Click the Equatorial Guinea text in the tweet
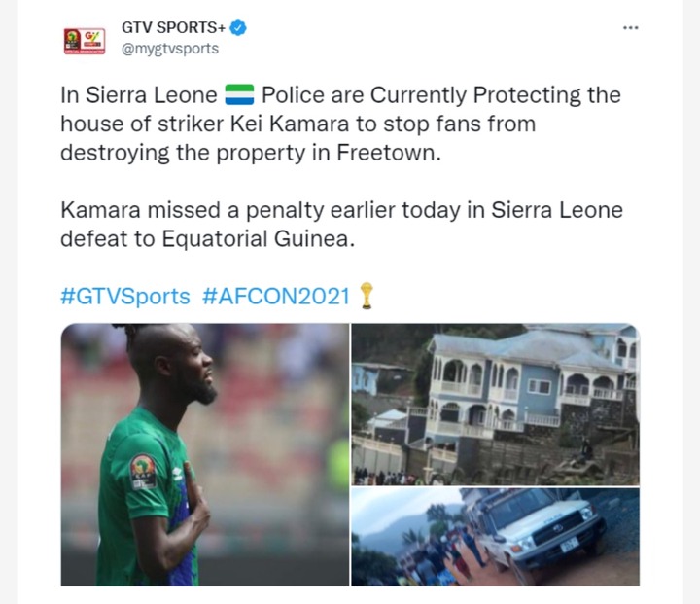Screen dimensions: 700x604 [x=258, y=239]
